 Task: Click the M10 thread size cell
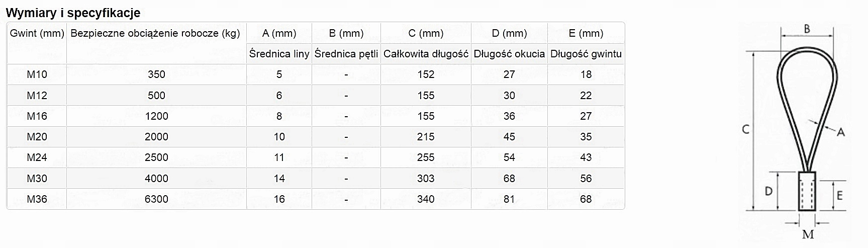37,74
